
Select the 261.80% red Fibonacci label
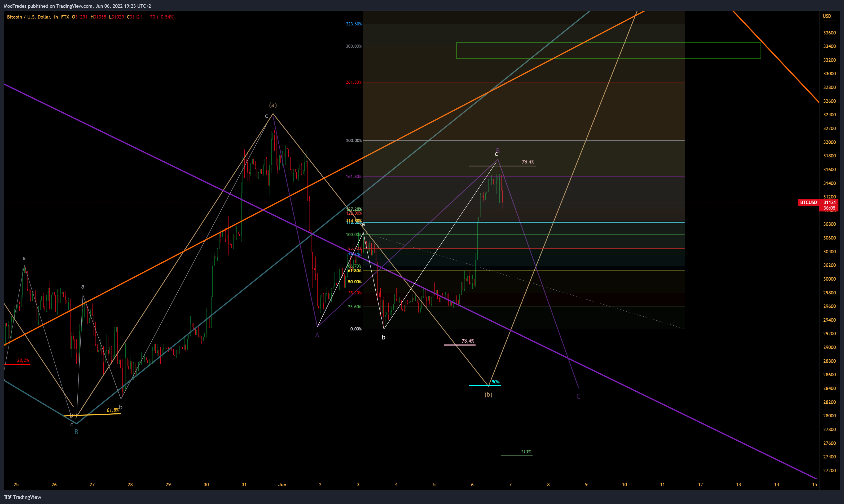pyautogui.click(x=354, y=82)
